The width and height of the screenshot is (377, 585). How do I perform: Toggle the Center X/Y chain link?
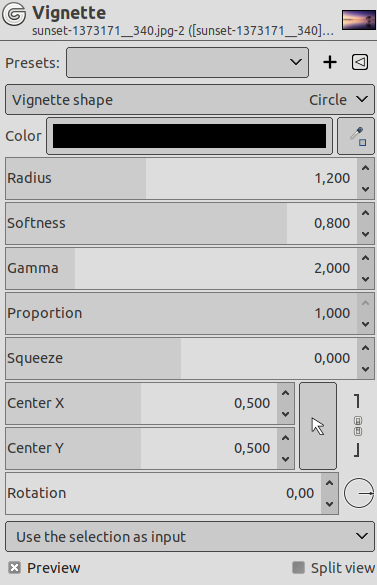coord(357,426)
